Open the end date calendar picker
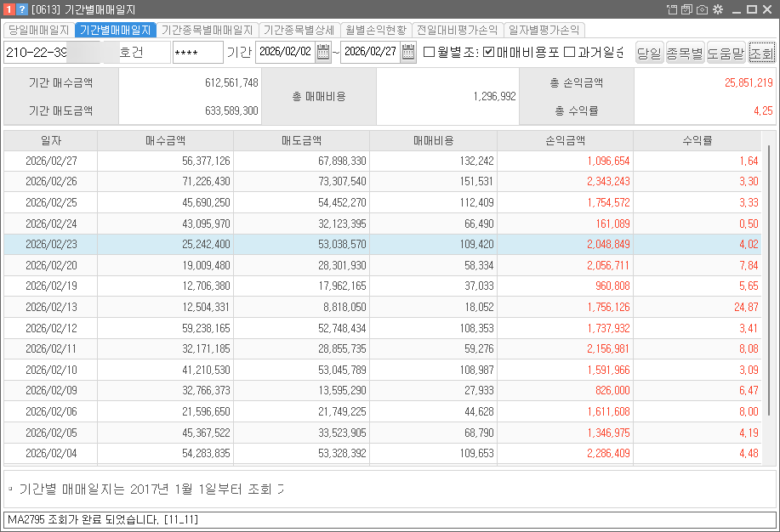This screenshot has width=780, height=532. click(408, 53)
